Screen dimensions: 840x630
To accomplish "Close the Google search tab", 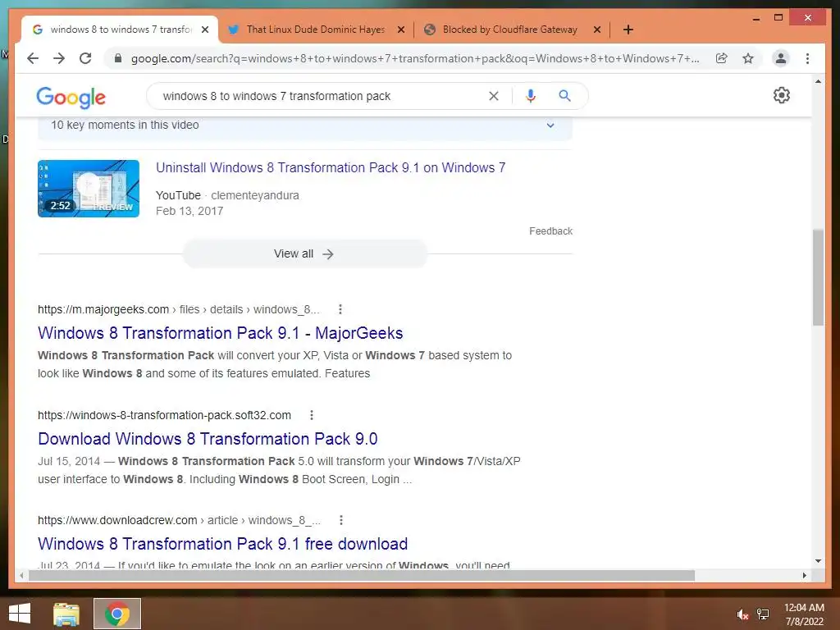I will click(x=204, y=30).
